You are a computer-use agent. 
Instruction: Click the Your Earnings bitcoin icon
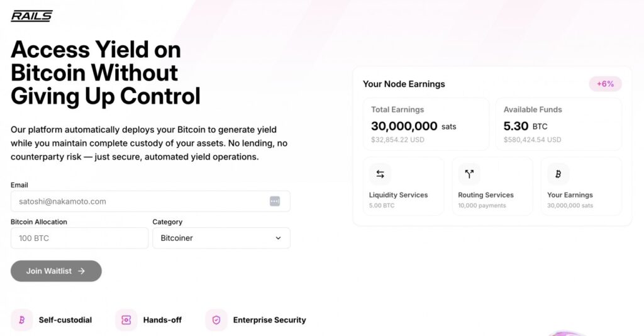558,174
